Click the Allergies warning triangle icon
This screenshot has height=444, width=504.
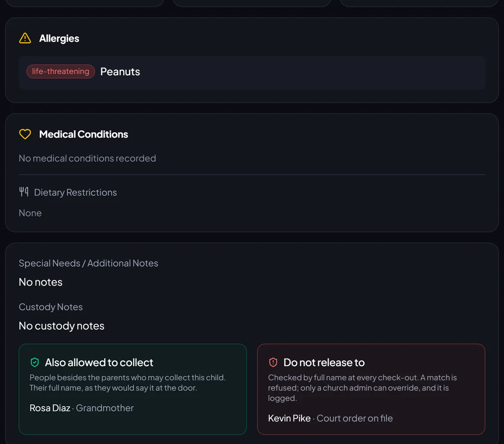pos(25,38)
